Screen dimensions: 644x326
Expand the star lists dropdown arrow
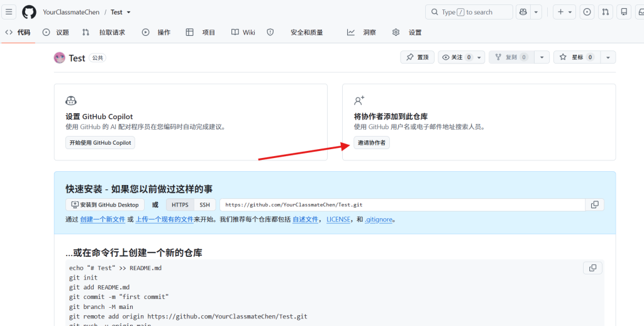click(608, 57)
